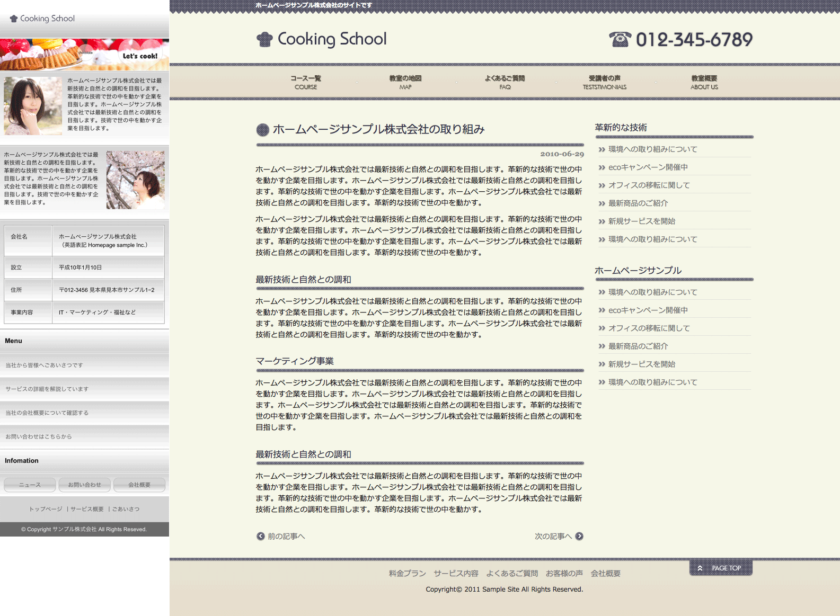Viewport: 840px width, 616px height.
Task: Open 当社から皆様へごあいさつです menu link
Action: point(45,365)
